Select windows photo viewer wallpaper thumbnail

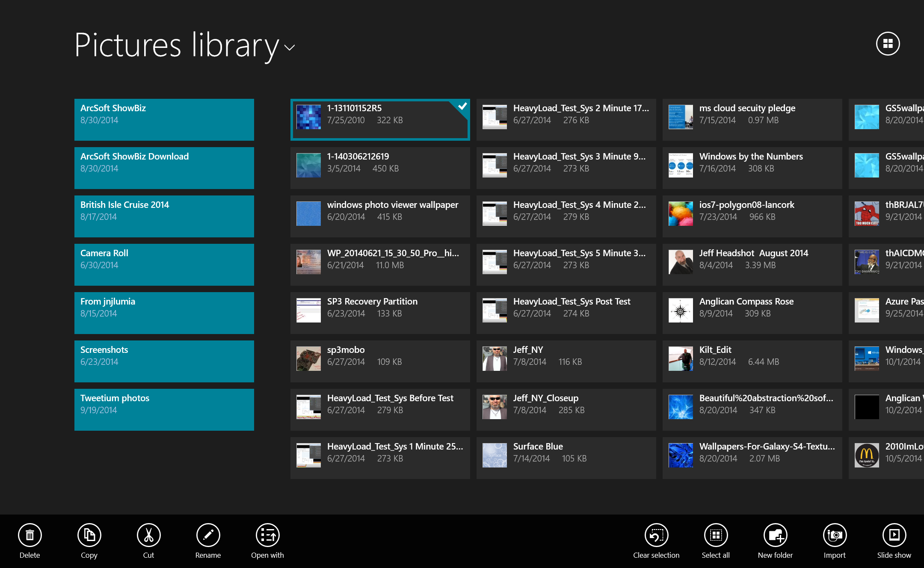tap(308, 213)
